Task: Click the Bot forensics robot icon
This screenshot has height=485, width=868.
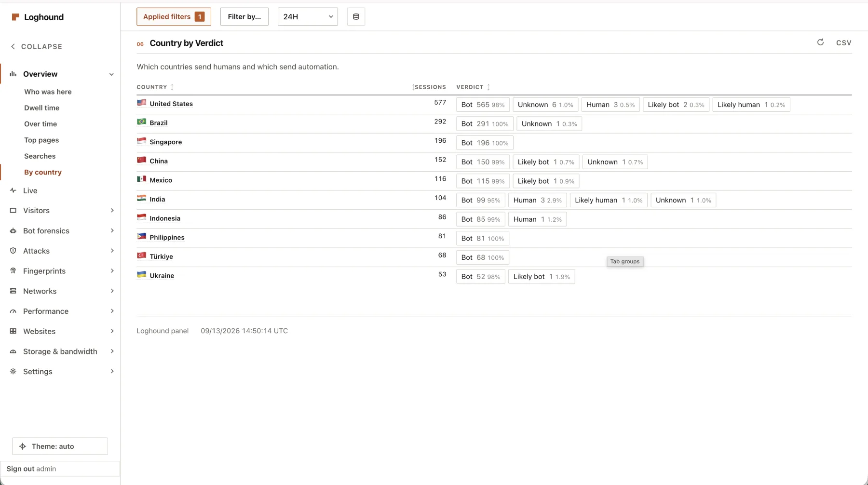Action: click(13, 231)
